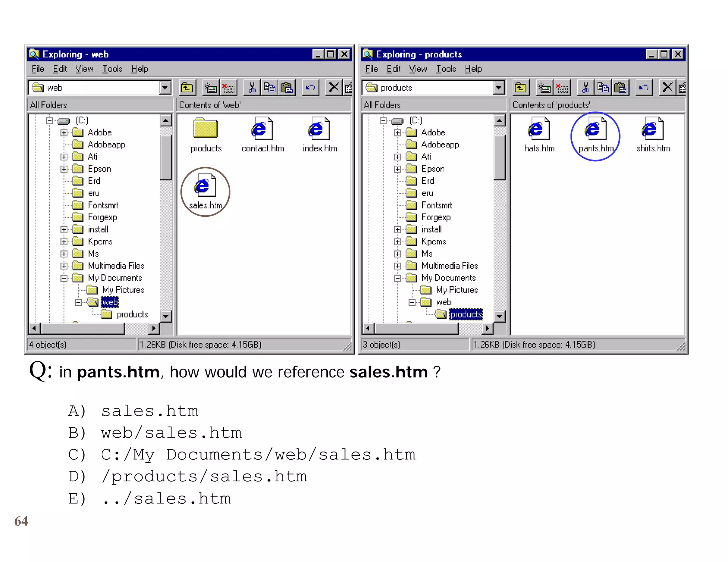Expand the Ati folder in web window tree
Image resolution: width=728 pixels, height=562 pixels.
64,157
